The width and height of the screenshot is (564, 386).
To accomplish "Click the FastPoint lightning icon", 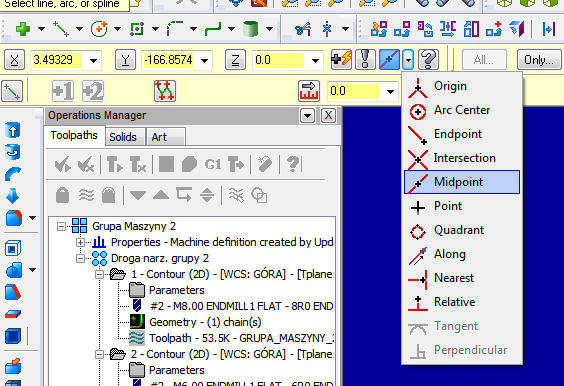I will (341, 59).
